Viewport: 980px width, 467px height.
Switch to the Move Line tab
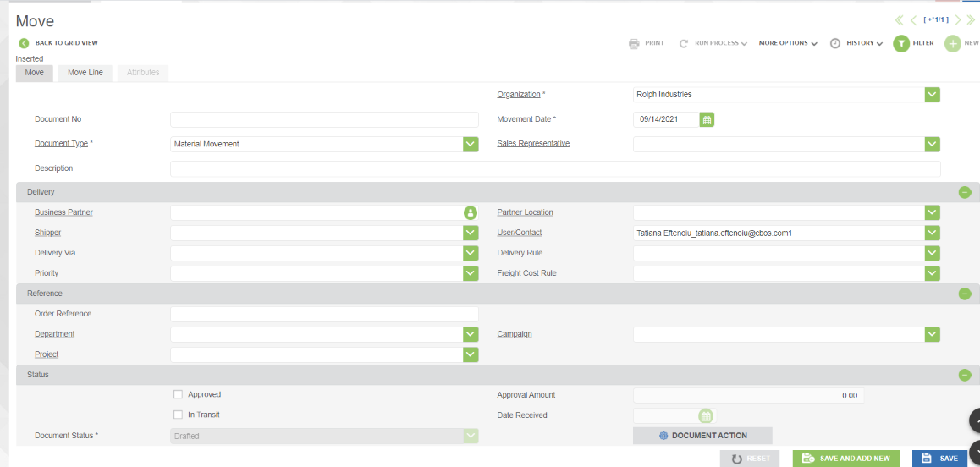85,73
